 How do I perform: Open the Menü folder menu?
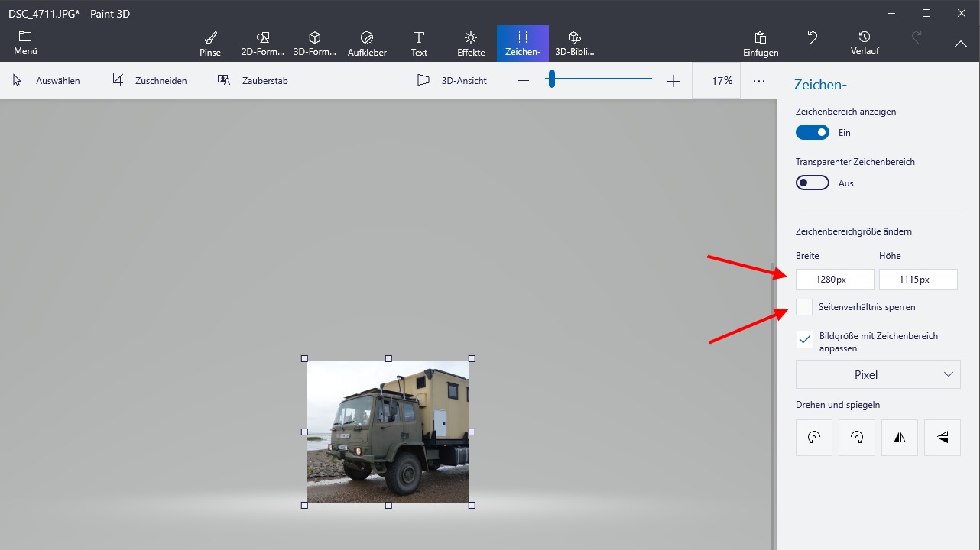(25, 44)
